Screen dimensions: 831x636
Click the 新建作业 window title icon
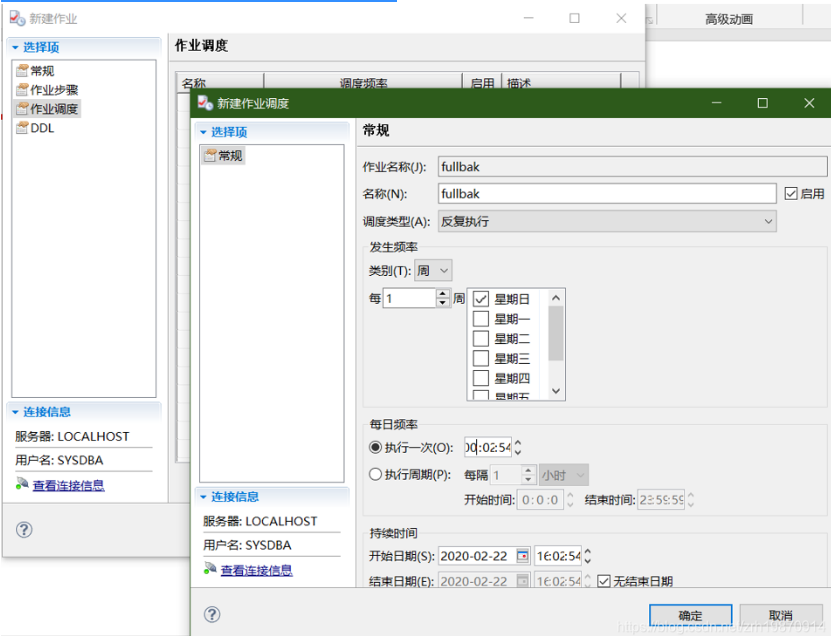pos(17,18)
